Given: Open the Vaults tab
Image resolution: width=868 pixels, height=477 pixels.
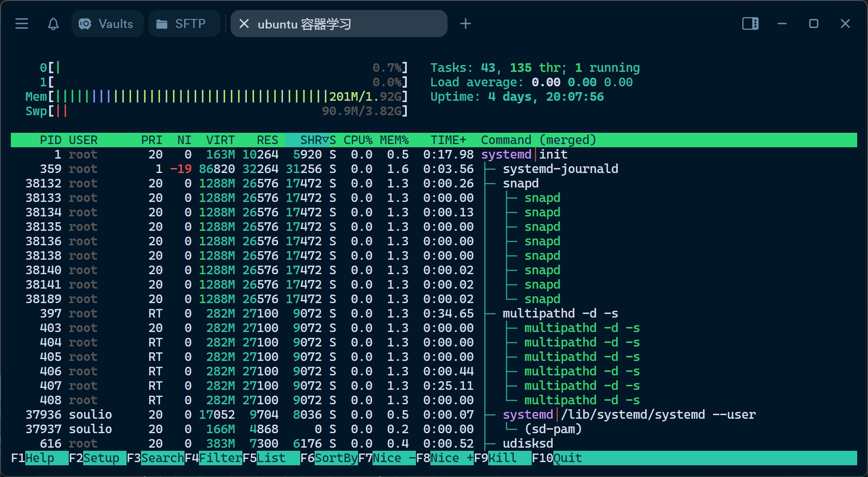Looking at the screenshot, I should [107, 23].
